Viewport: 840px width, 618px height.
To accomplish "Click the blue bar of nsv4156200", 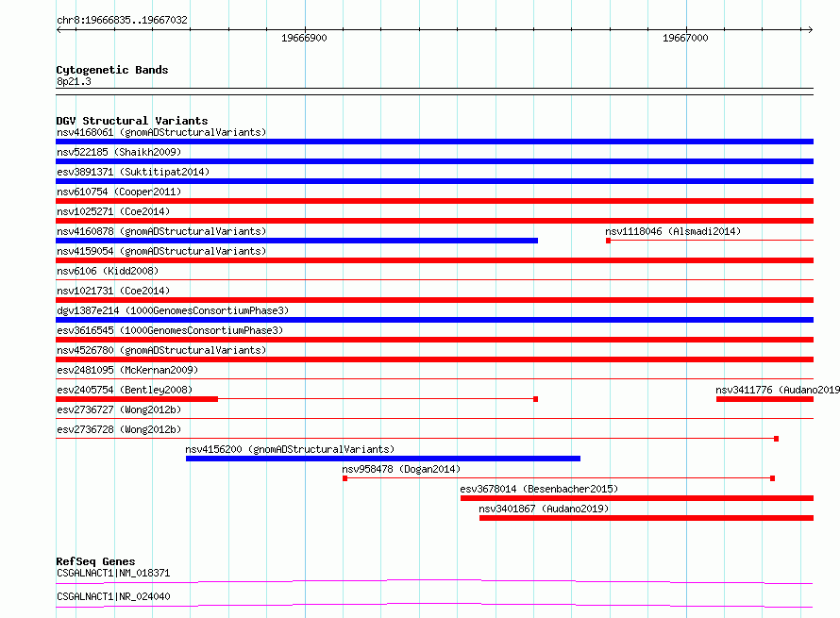I will tap(383, 459).
